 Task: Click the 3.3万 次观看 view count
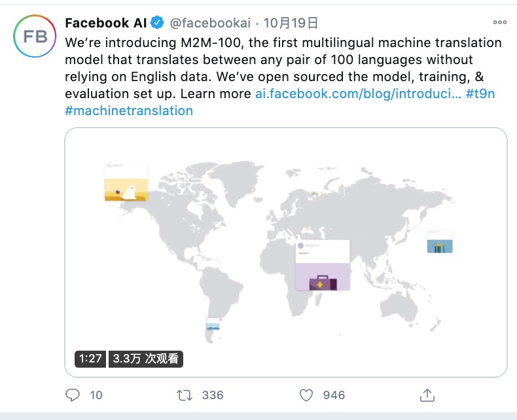[146, 359]
